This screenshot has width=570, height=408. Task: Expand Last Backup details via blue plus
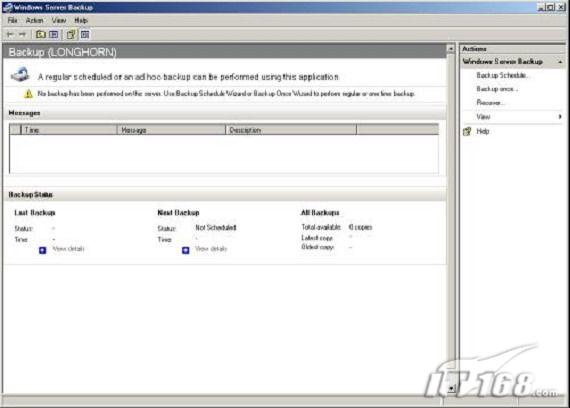pyautogui.click(x=43, y=250)
